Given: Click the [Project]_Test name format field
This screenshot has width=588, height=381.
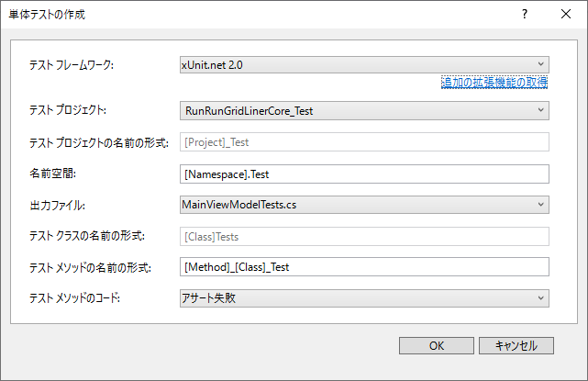Looking at the screenshot, I should 364,142.
